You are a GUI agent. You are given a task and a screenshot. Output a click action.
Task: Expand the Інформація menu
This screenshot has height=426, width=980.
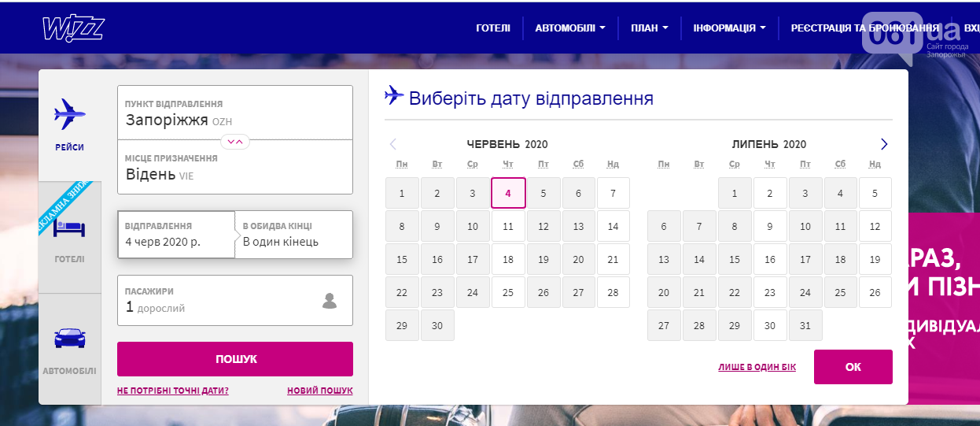coord(730,28)
